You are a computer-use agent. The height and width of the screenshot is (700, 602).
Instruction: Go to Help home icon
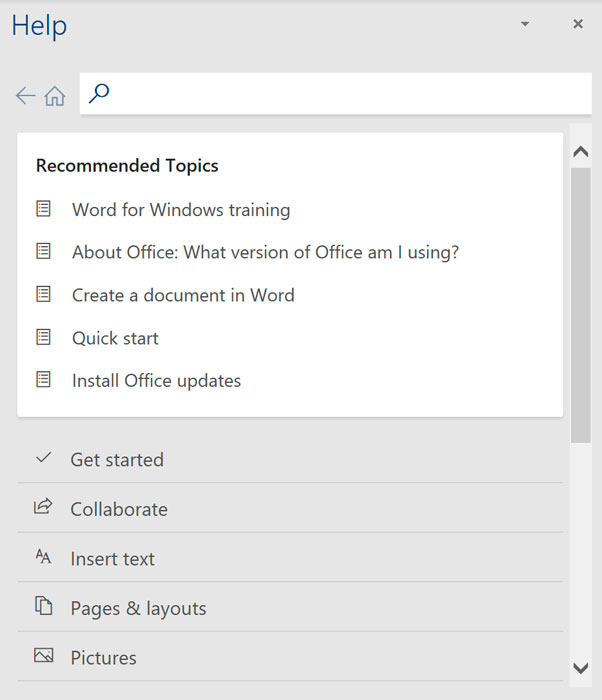click(55, 96)
